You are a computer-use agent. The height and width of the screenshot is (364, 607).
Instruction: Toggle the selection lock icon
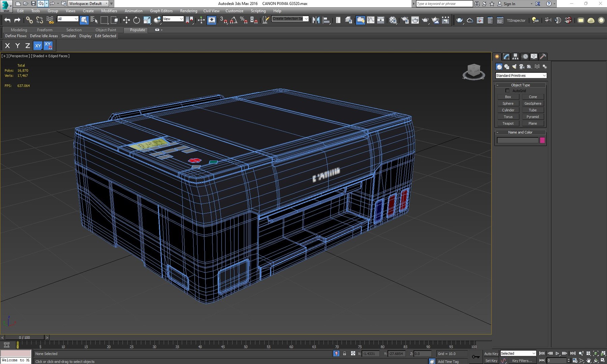344,354
